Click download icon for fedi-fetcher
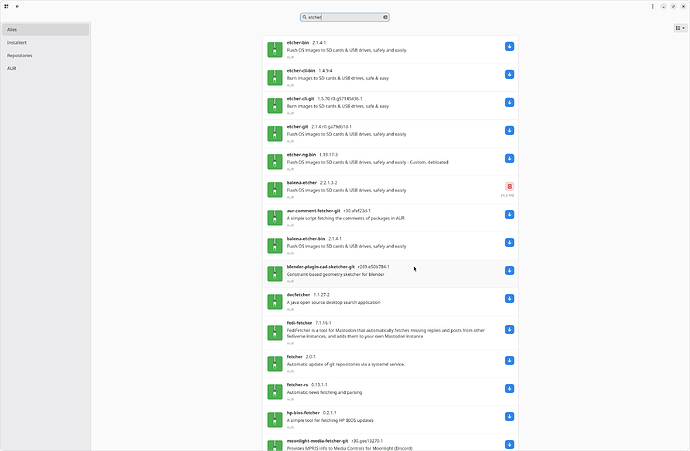Screen dimensions: 690x451 pos(509,331)
